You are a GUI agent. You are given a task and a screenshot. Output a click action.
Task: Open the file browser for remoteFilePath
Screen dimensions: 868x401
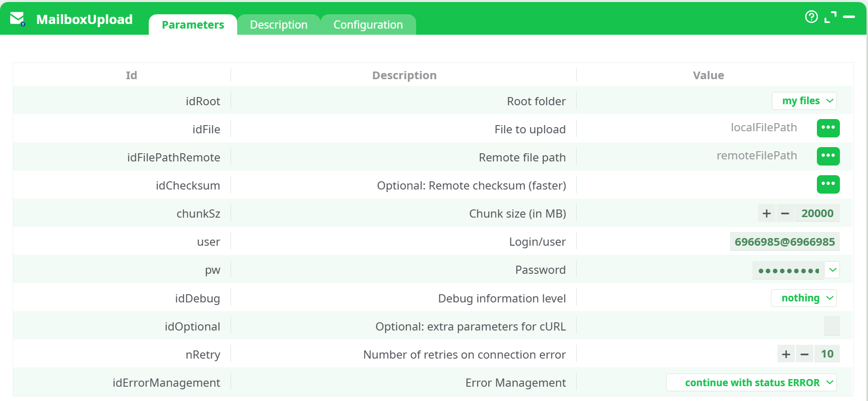coord(828,156)
